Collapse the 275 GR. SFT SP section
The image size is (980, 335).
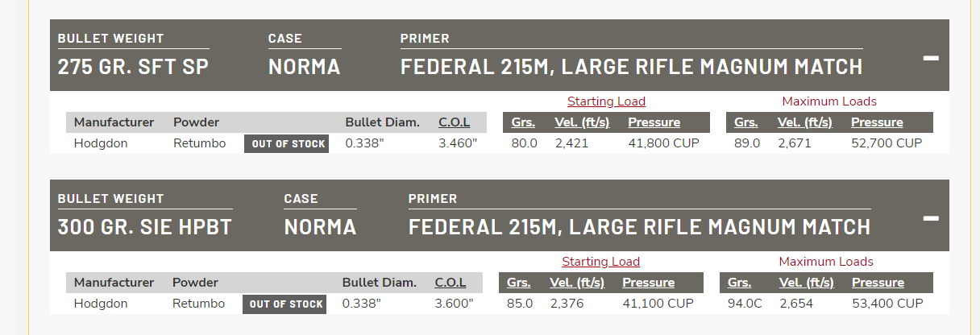931,58
